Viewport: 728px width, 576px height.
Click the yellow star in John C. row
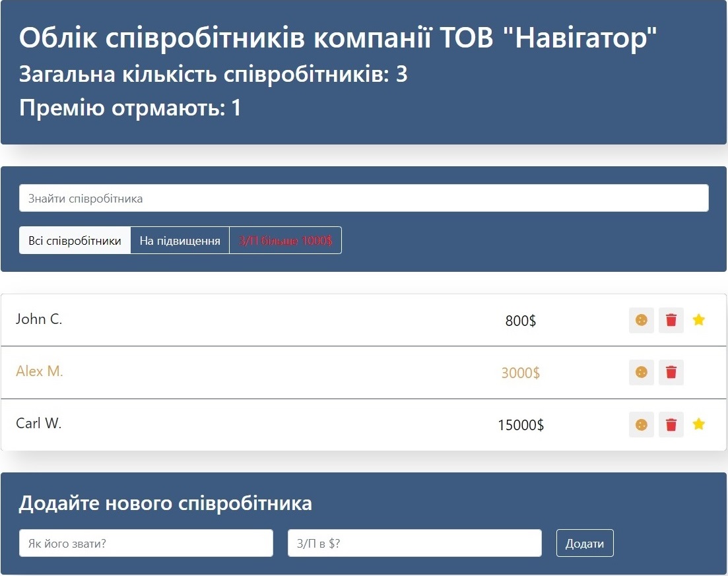(x=698, y=320)
